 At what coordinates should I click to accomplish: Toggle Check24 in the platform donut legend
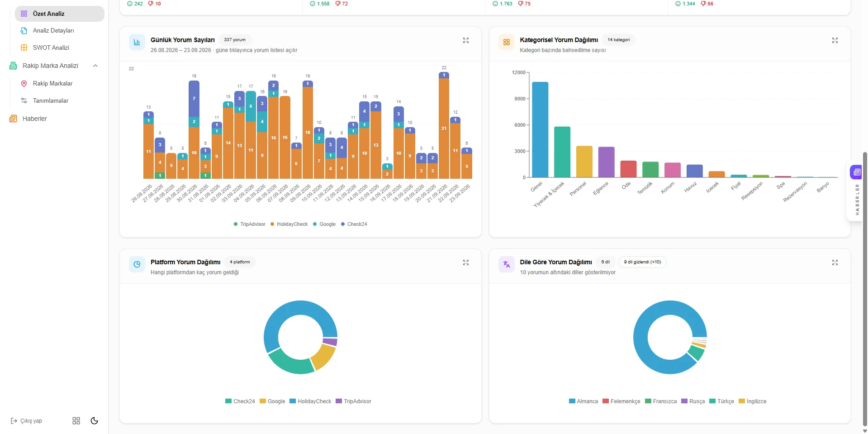click(x=240, y=401)
